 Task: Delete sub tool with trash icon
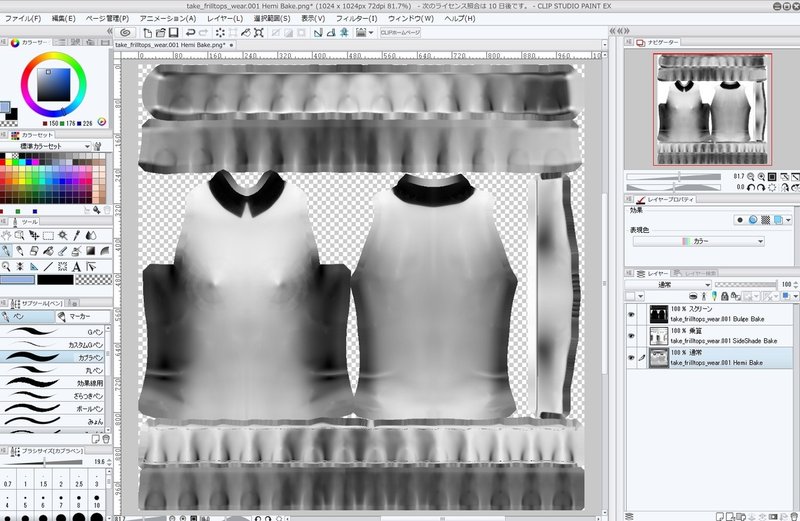tap(106, 439)
